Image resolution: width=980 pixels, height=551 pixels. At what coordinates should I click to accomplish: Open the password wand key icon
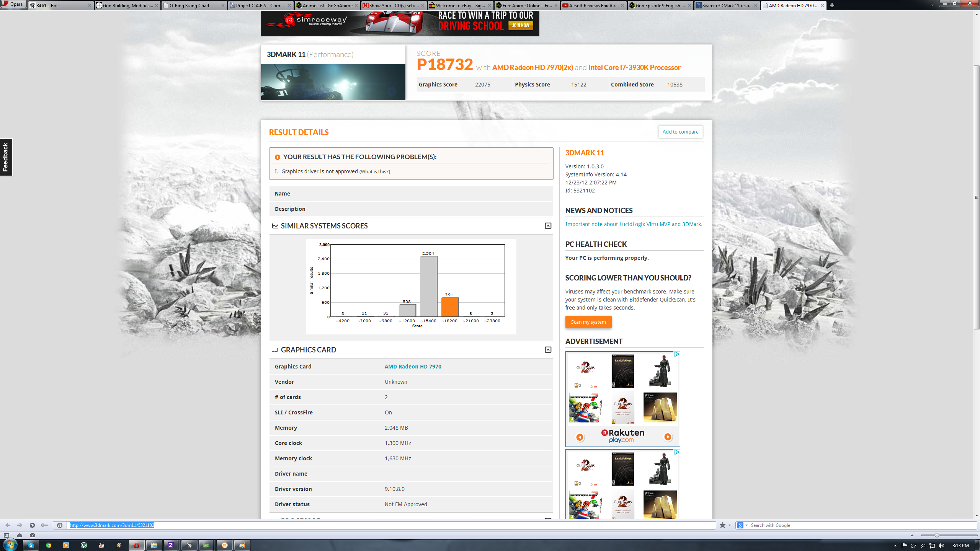tap(44, 525)
